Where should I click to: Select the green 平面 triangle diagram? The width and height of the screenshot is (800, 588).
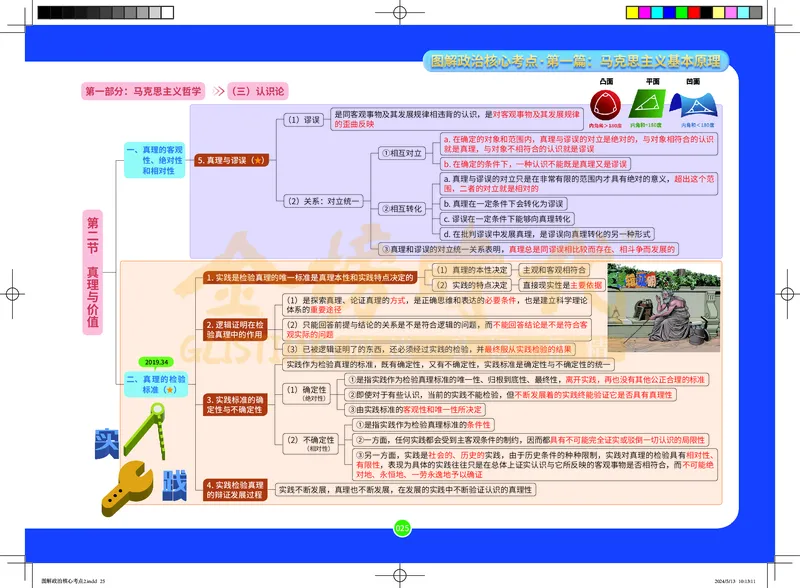tap(647, 102)
